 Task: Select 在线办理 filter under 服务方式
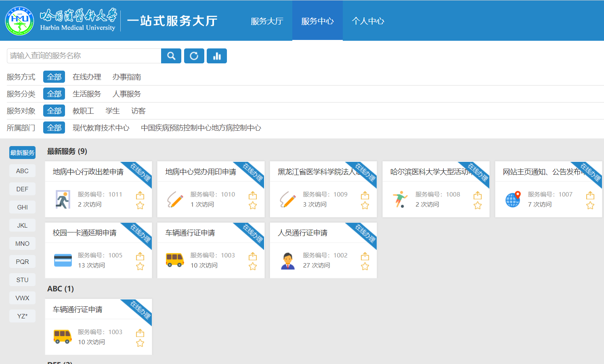(x=87, y=77)
